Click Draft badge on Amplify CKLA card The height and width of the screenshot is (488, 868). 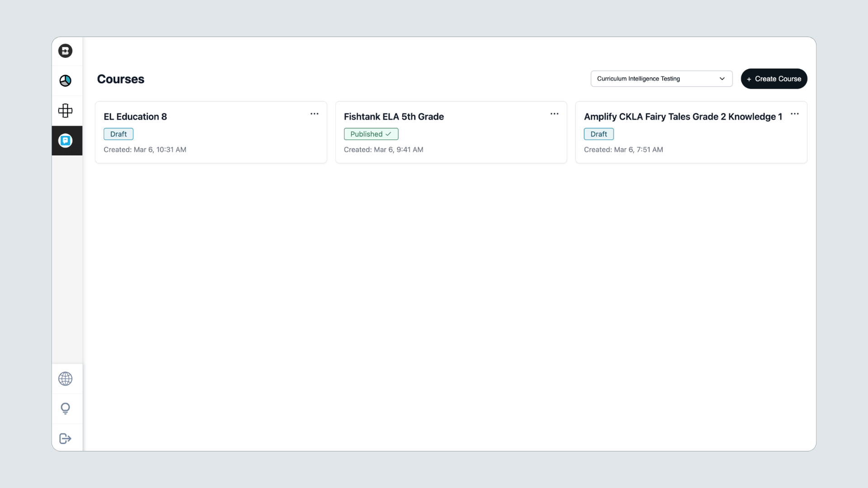click(599, 134)
